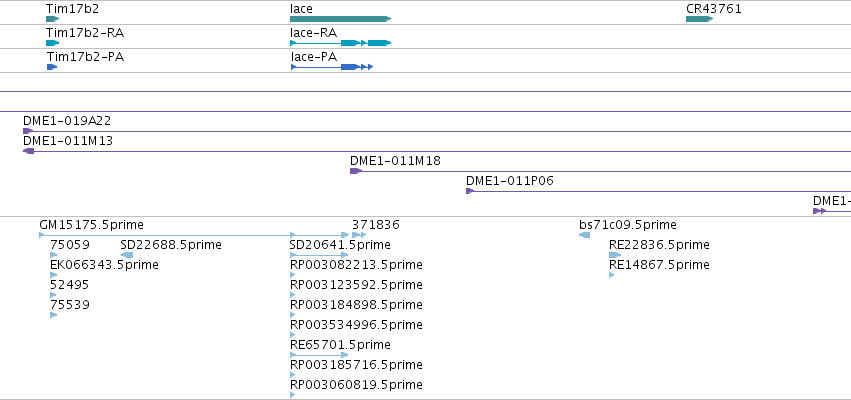
Task: Click the SD20641.5prime EST span
Action: click(x=319, y=255)
